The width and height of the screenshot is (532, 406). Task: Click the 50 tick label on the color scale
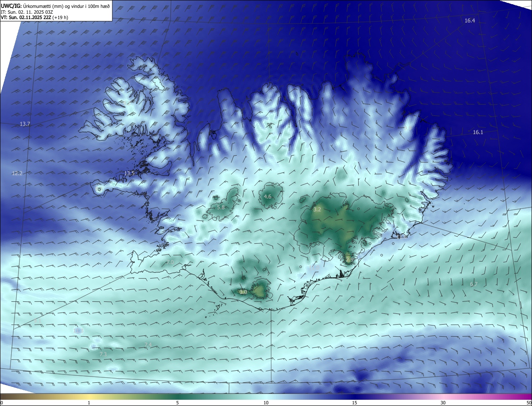point(529,403)
